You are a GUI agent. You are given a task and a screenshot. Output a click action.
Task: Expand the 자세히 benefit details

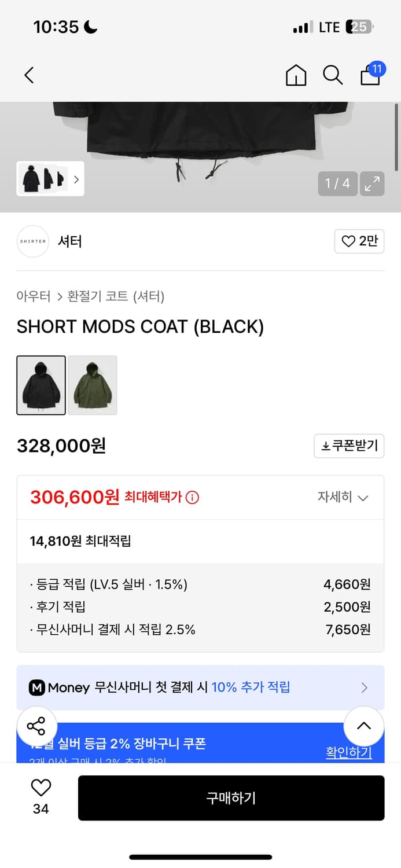pos(343,497)
